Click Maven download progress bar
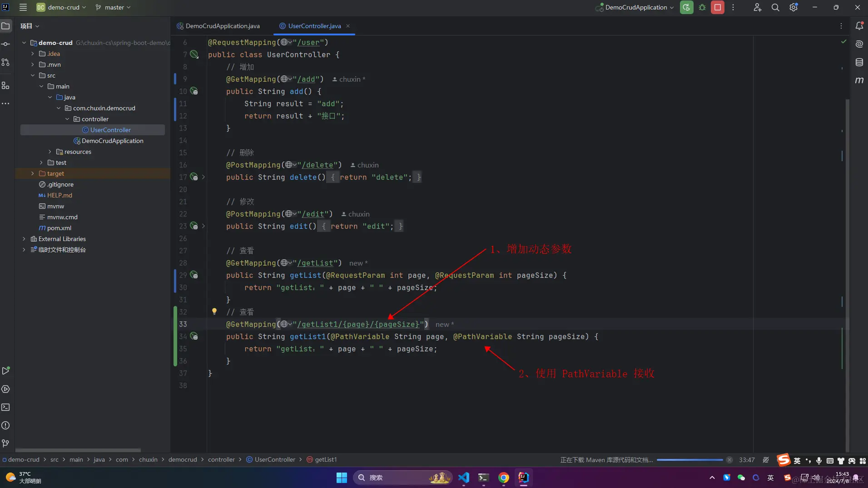The width and height of the screenshot is (868, 488). (x=689, y=460)
